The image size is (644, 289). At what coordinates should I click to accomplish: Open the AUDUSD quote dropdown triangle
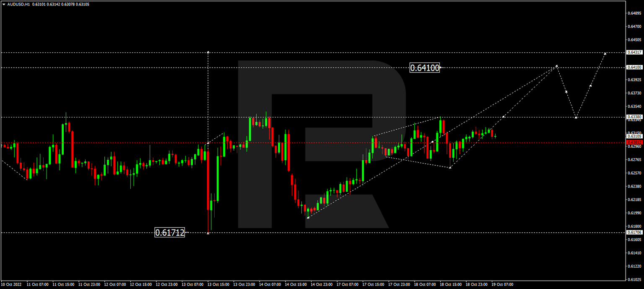coord(3,5)
